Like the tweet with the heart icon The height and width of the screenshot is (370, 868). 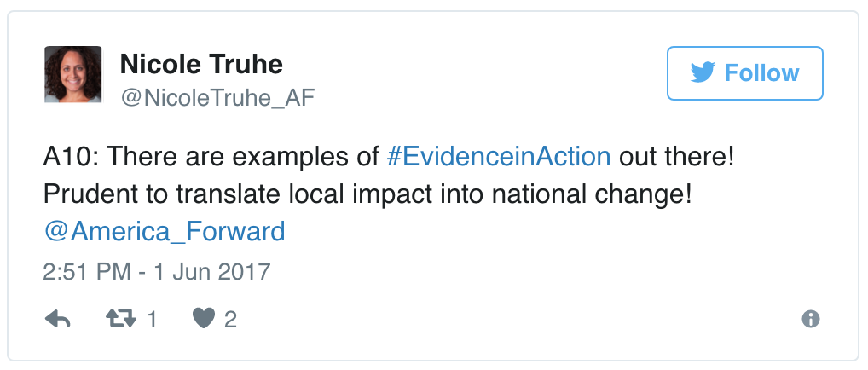coord(202,320)
